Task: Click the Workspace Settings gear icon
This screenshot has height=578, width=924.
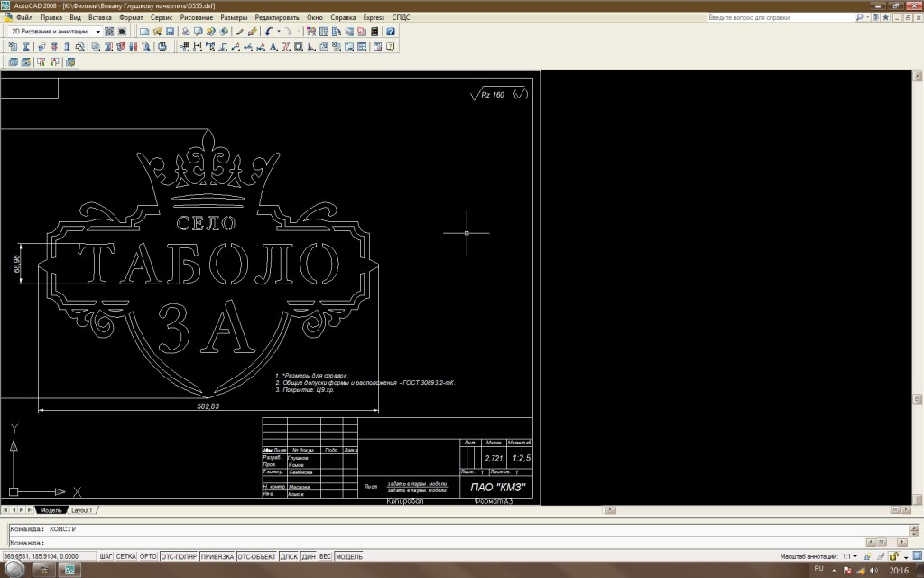Action: [109, 32]
